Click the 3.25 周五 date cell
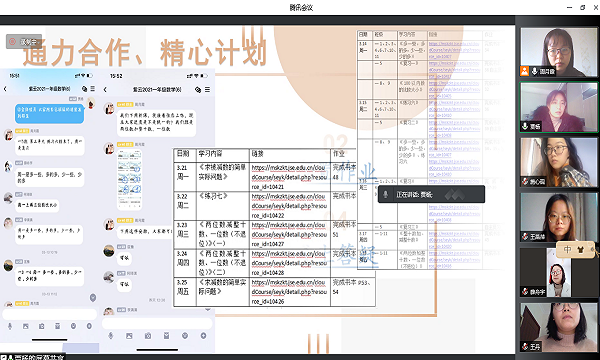The image size is (600, 360). pyautogui.click(x=185, y=292)
